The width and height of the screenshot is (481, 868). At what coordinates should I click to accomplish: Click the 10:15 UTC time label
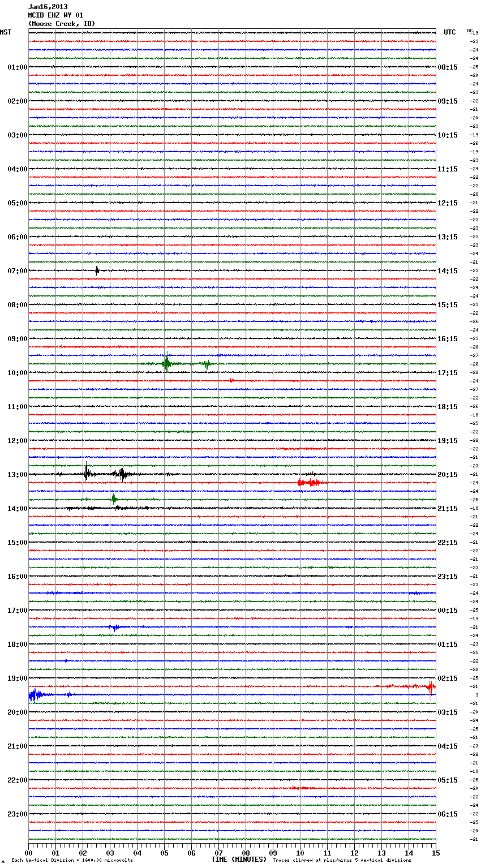click(x=448, y=135)
